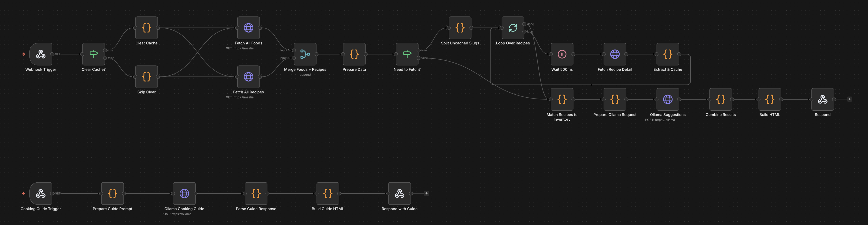Image resolution: width=868 pixels, height=225 pixels.
Task: Click the Ollama Cooking Guide globe icon
Action: (x=184, y=193)
